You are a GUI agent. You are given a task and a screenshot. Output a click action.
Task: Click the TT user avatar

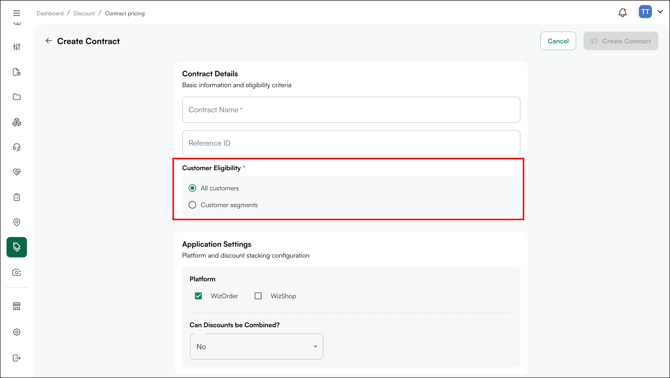coord(645,12)
